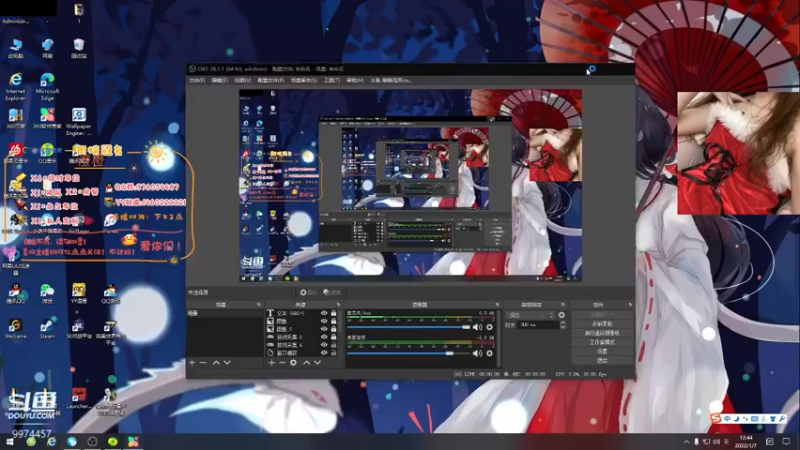Toggle lock on 图像 2 source
Screen dimensions: 800x450
coord(334,329)
